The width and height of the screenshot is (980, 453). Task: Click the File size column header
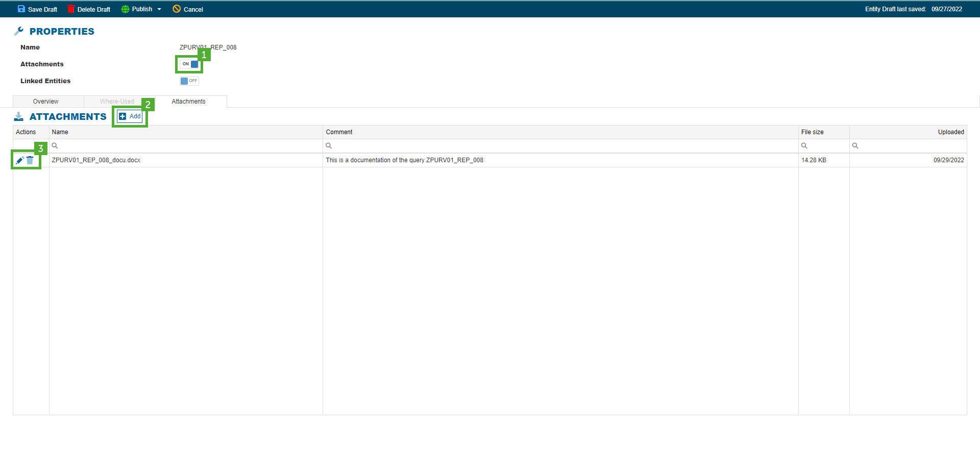812,132
